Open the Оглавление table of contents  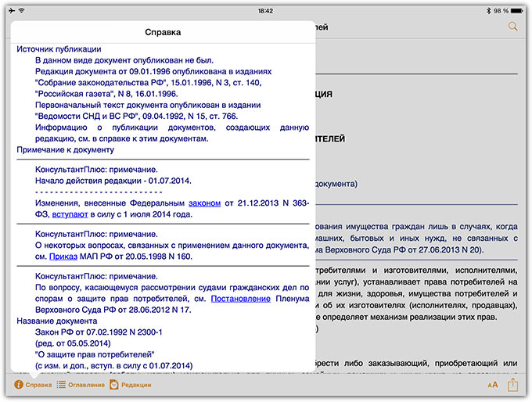[x=81, y=385]
